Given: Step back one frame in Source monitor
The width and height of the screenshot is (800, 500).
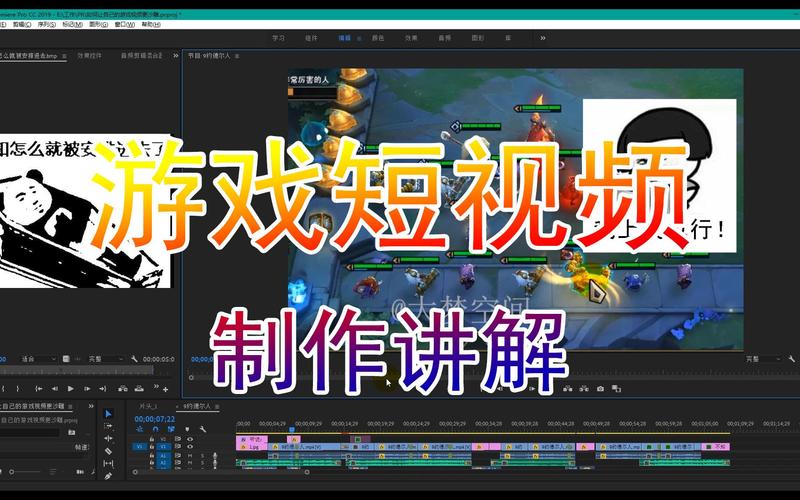Looking at the screenshot, I should coord(55,389).
